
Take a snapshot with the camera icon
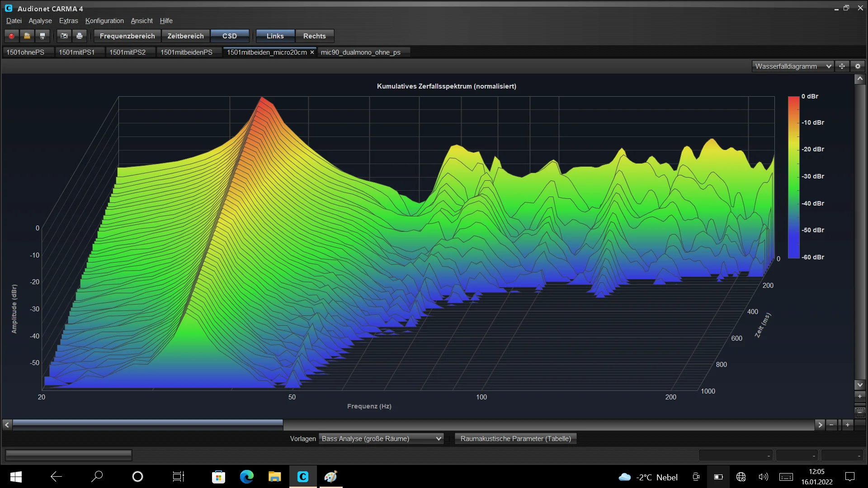click(64, 36)
